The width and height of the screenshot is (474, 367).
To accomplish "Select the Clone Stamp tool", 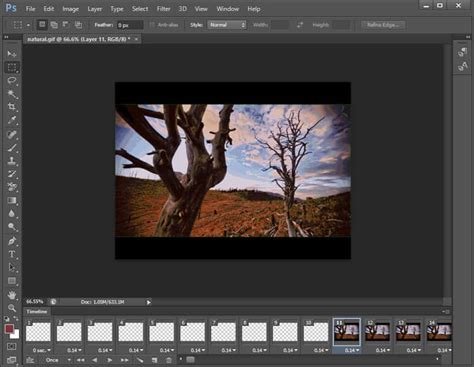I will point(12,161).
